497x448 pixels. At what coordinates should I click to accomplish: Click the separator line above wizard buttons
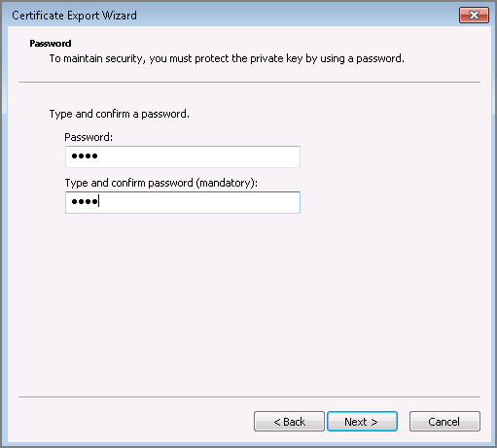249,396
